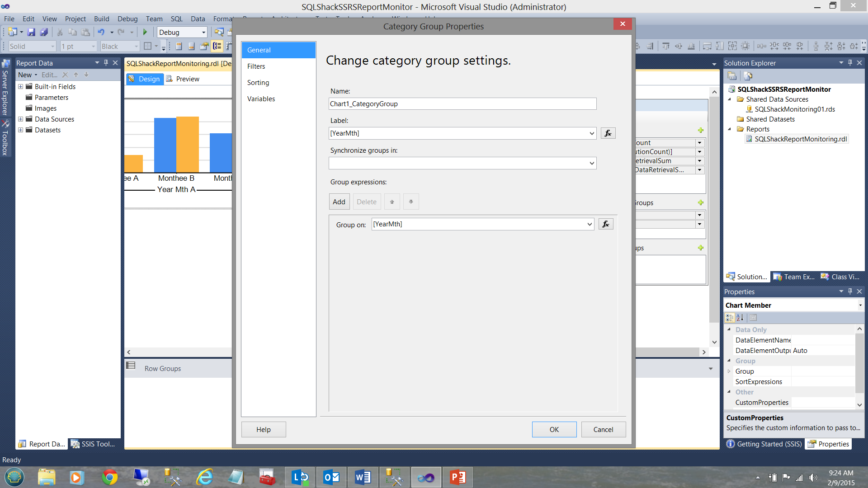Viewport: 868px width, 488px height.
Task: Click the Add group expression button
Action: [339, 202]
